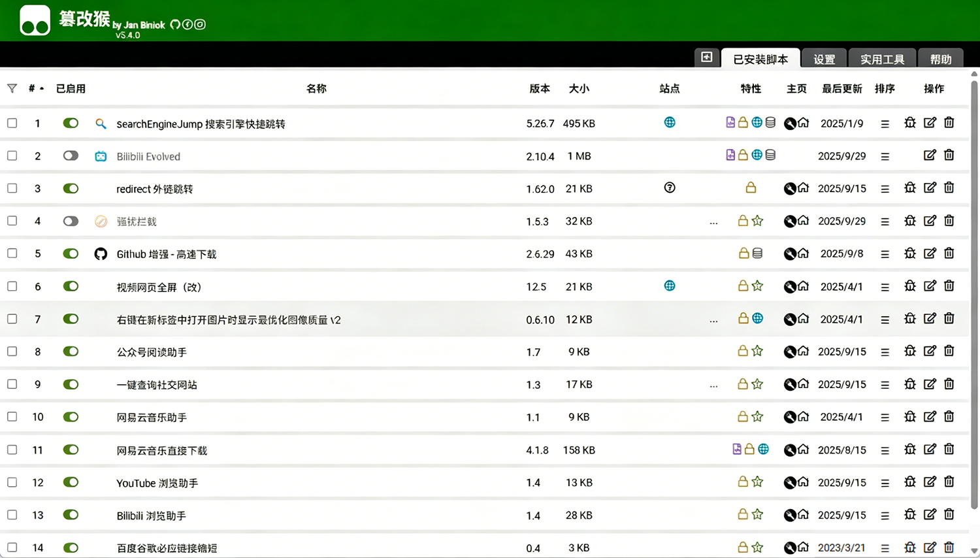Click the filter funnel icon
Image resolution: width=980 pixels, height=558 pixels.
pos(12,88)
